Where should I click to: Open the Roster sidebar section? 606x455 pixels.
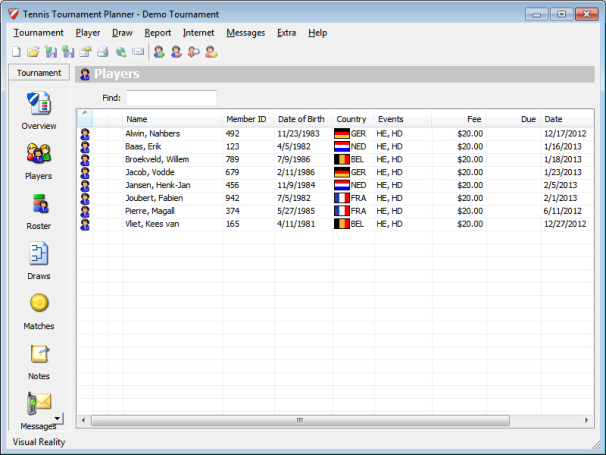click(39, 211)
